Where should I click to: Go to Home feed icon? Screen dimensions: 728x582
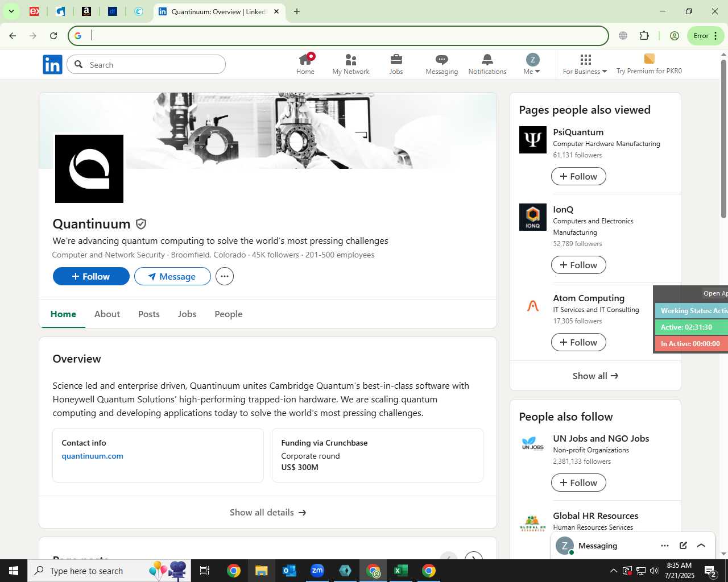pos(305,64)
